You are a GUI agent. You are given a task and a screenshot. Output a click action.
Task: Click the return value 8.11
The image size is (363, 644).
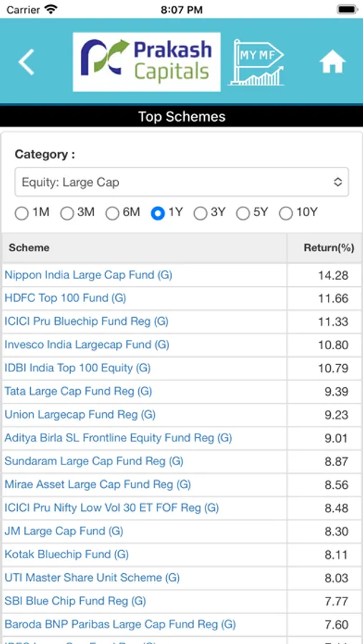[x=337, y=555]
